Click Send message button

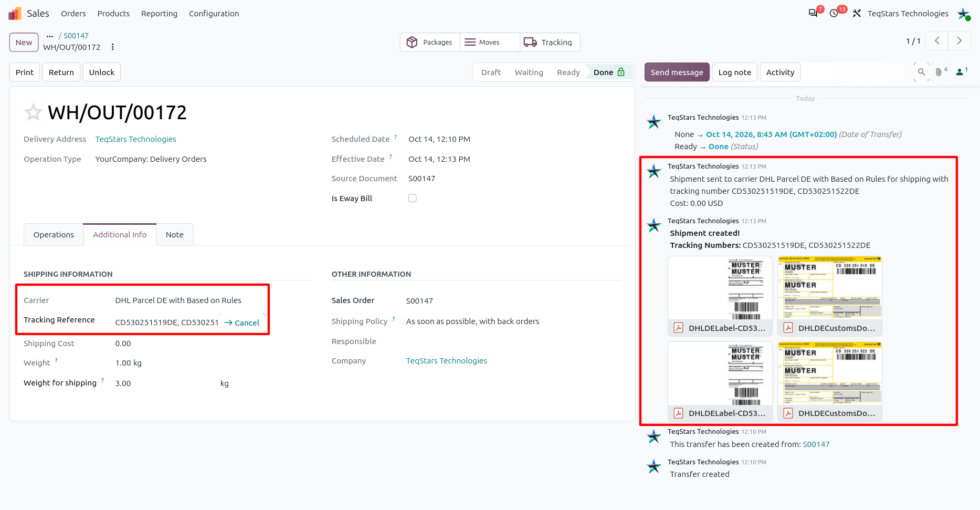(677, 72)
